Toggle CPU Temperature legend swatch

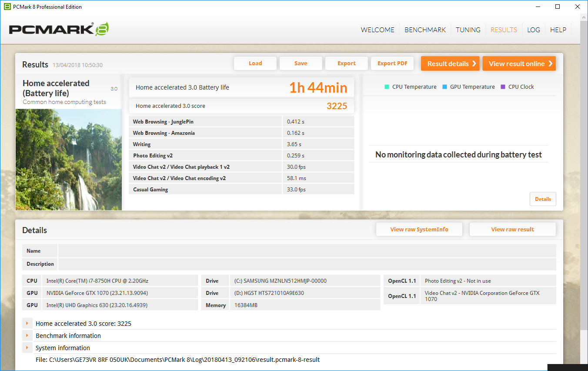(387, 87)
